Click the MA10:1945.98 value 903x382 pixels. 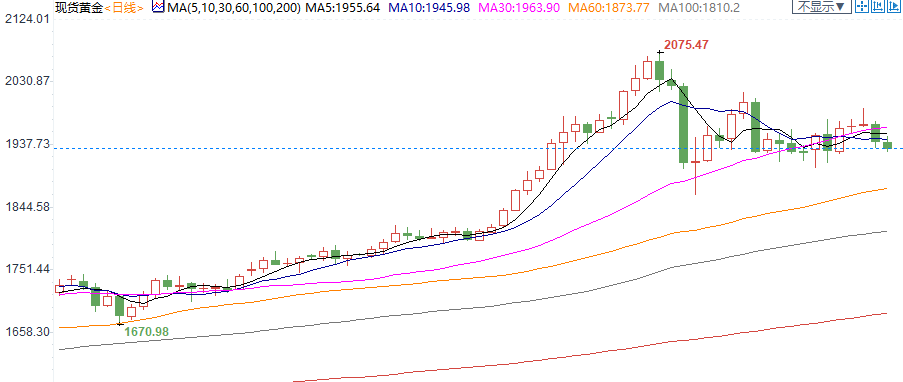point(430,7)
